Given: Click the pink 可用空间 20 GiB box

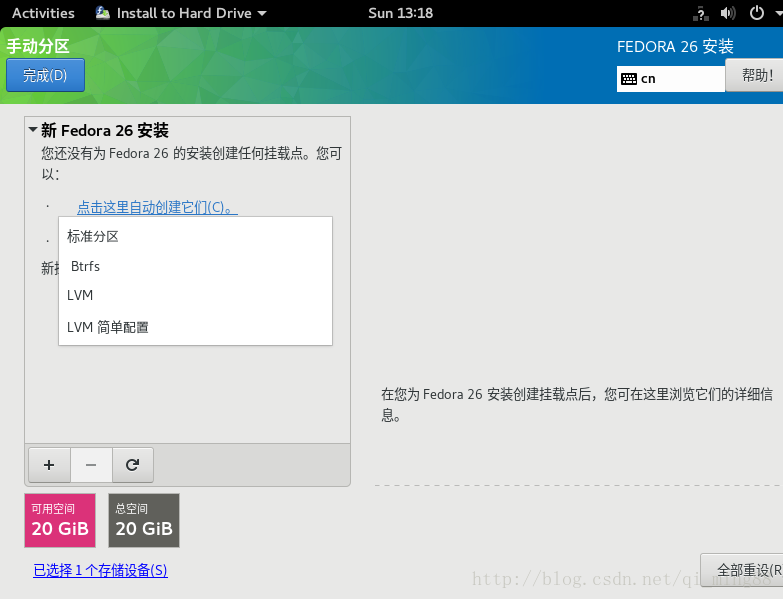Looking at the screenshot, I should tap(60, 520).
